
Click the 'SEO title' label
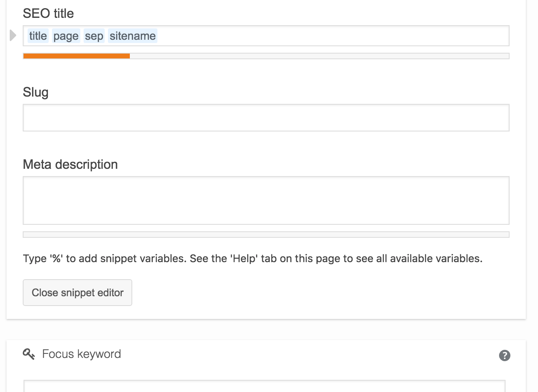[48, 13]
